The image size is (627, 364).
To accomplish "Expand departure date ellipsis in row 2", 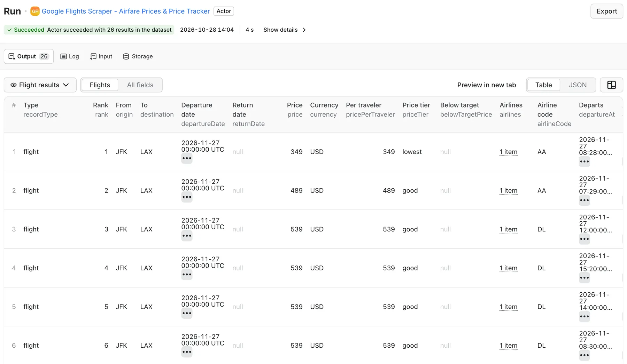I will coord(187,197).
